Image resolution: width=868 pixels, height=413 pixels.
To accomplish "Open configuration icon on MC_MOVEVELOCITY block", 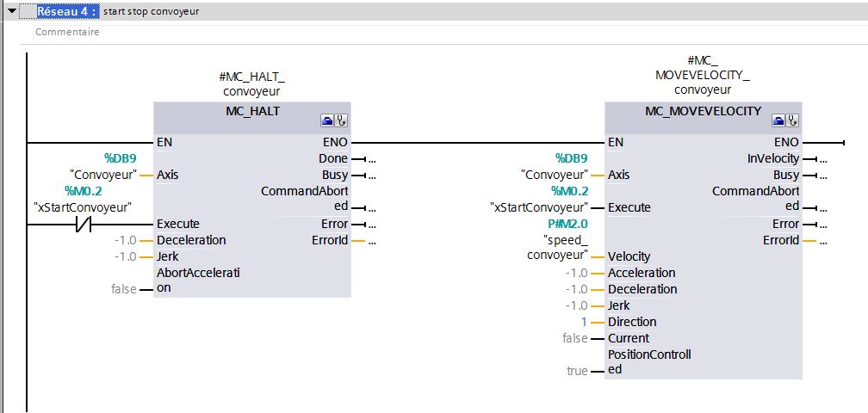I will coord(778,120).
